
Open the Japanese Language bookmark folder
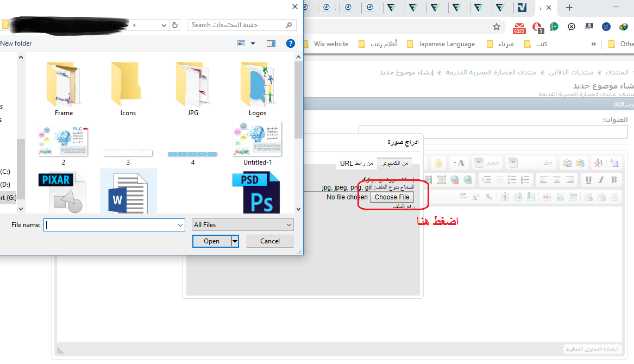(441, 44)
